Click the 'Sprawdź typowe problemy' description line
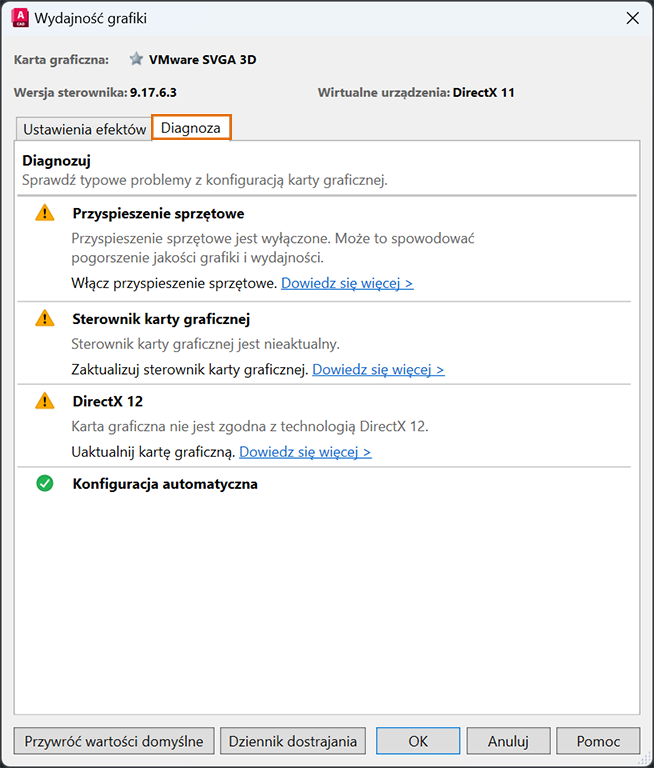Viewport: 654px width, 768px height. point(205,180)
